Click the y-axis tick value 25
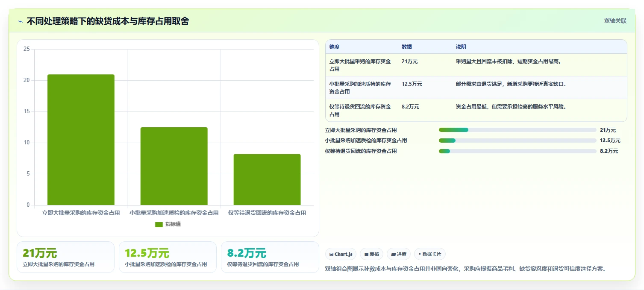This screenshot has width=644, height=290. coord(26,49)
